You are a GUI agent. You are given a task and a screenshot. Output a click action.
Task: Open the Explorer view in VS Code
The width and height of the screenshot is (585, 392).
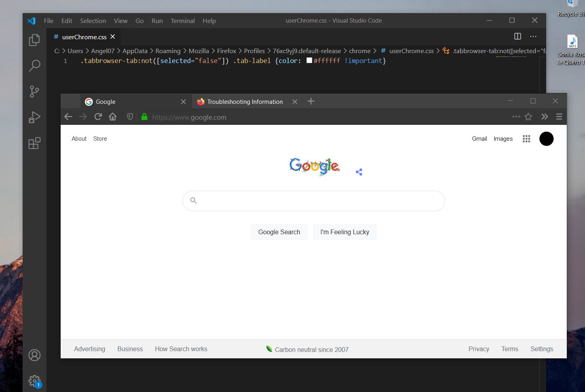click(35, 40)
